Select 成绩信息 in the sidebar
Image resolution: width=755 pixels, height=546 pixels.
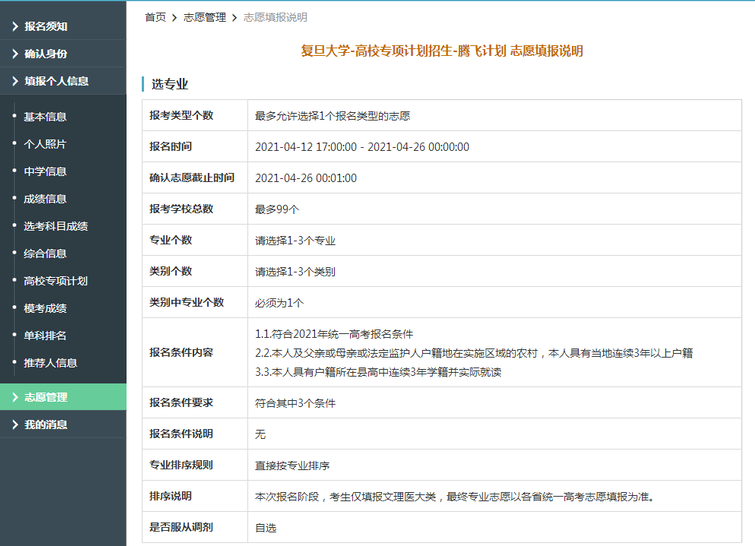pyautogui.click(x=45, y=199)
